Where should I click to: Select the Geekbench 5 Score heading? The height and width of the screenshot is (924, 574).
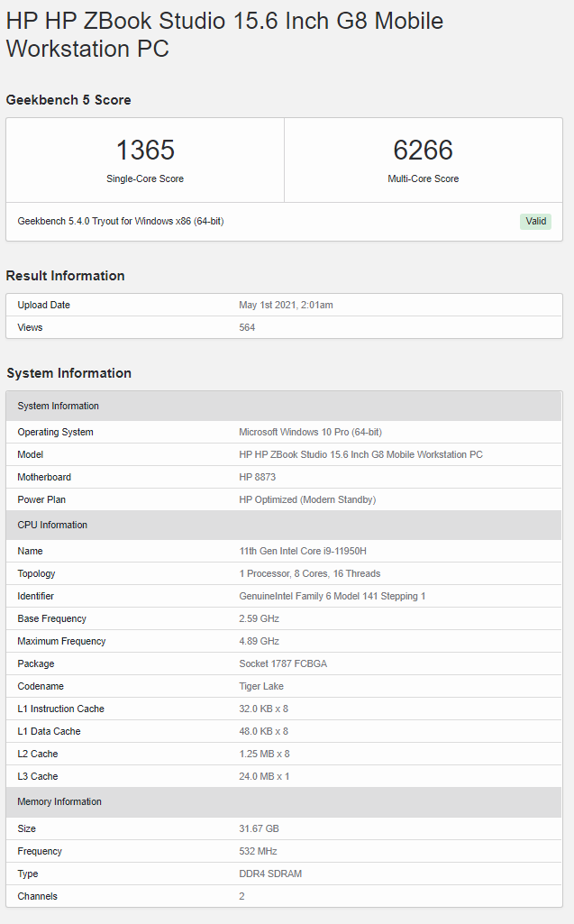pos(68,100)
